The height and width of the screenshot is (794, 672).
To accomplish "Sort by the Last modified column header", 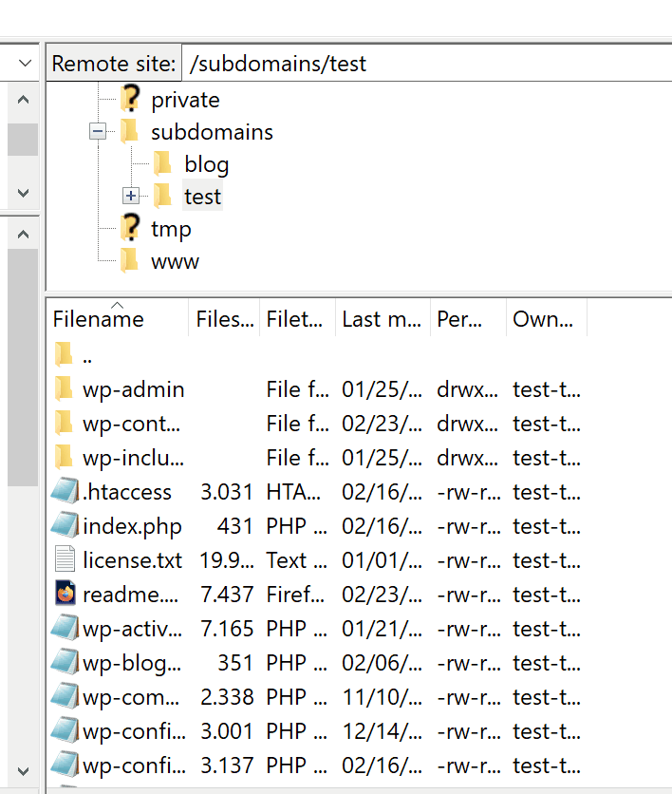I will point(383,319).
